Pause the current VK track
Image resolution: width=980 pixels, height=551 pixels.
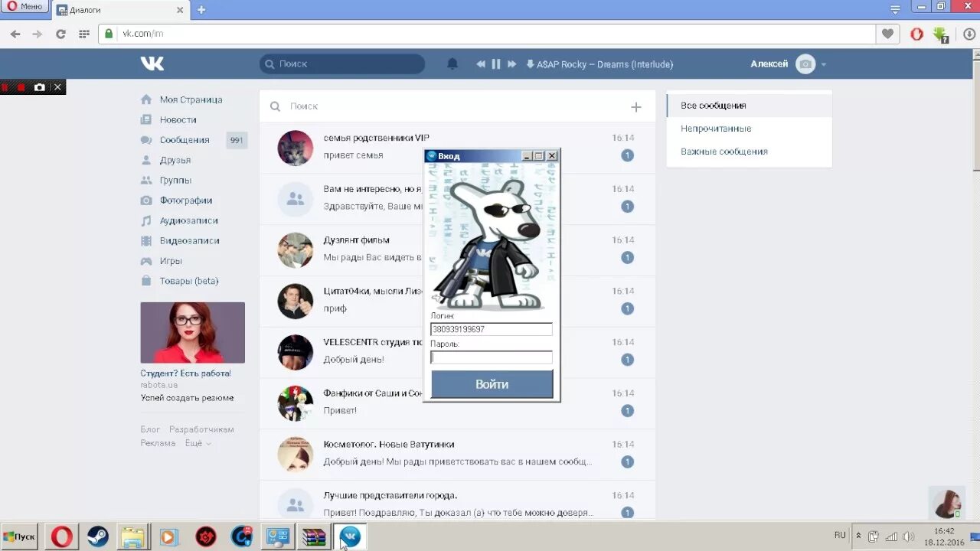click(496, 64)
